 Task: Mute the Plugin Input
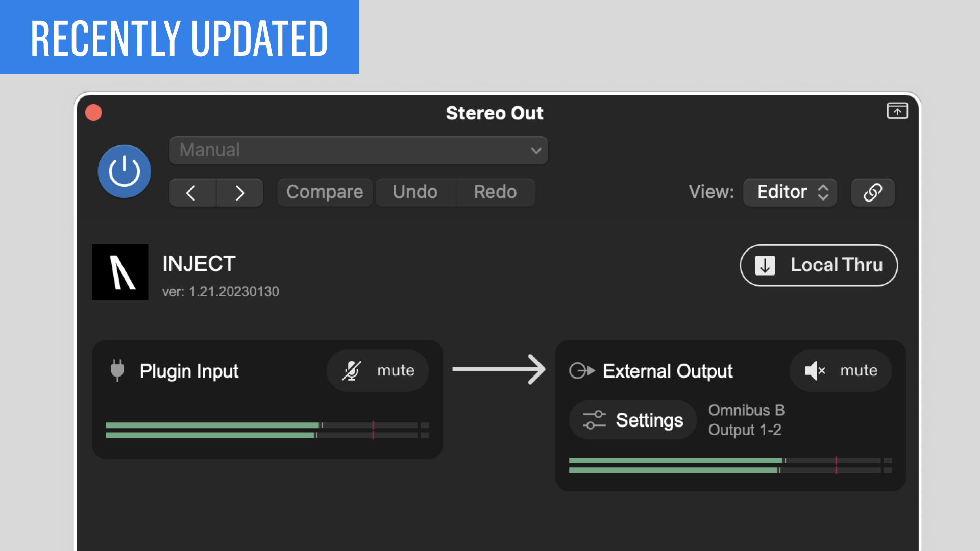pos(378,370)
